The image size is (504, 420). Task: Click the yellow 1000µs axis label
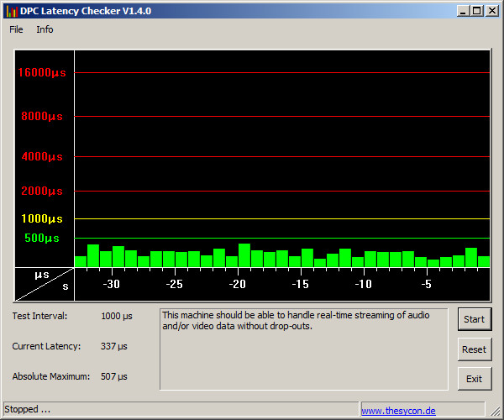(42, 219)
